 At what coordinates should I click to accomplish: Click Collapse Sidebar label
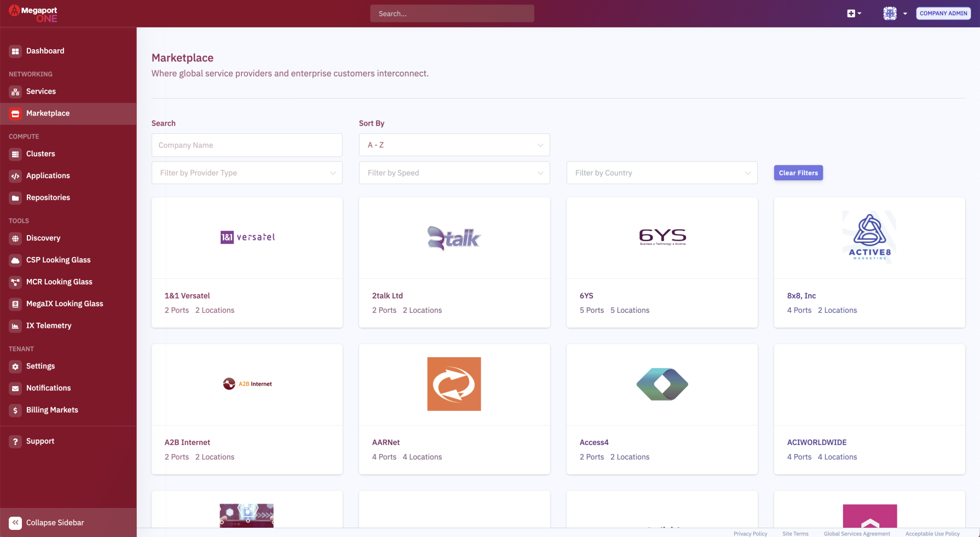55,523
